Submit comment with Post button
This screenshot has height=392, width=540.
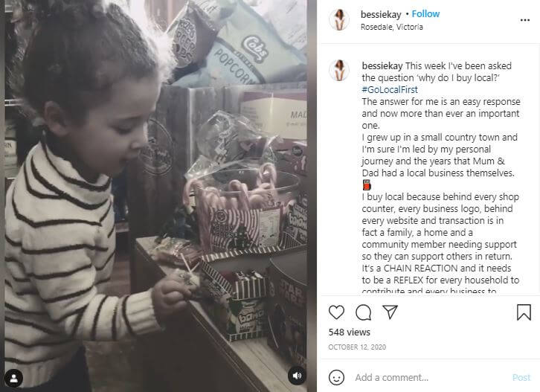point(521,377)
